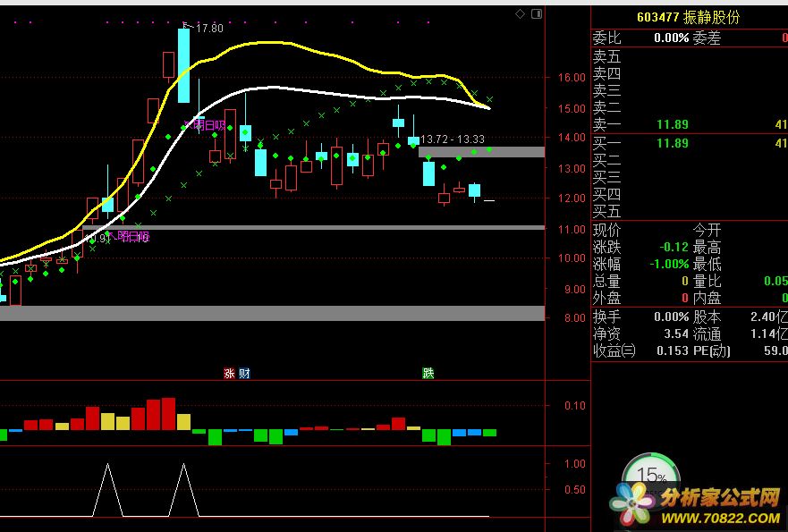Click the PE(动) label
The image size is (788, 532).
click(x=711, y=350)
